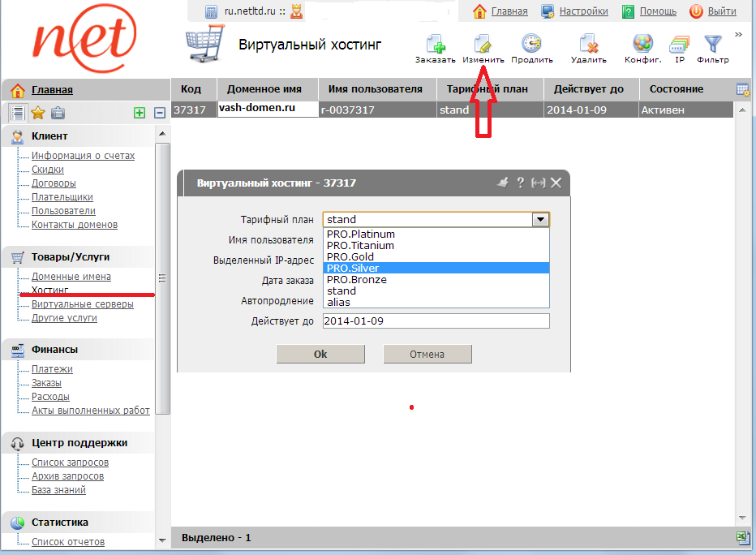Click the Тарифный план dropdown arrow
756x555 pixels.
click(540, 219)
